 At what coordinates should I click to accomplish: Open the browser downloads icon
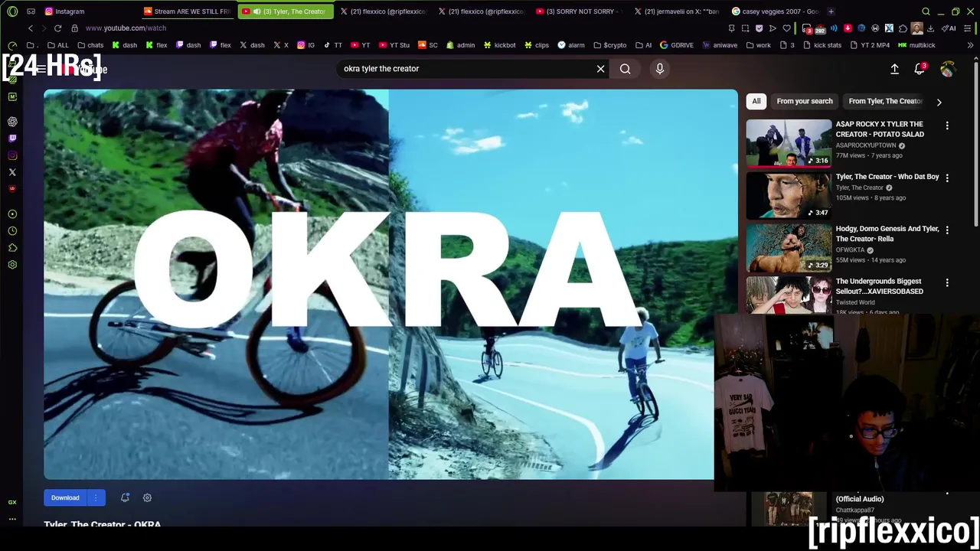[x=930, y=28]
